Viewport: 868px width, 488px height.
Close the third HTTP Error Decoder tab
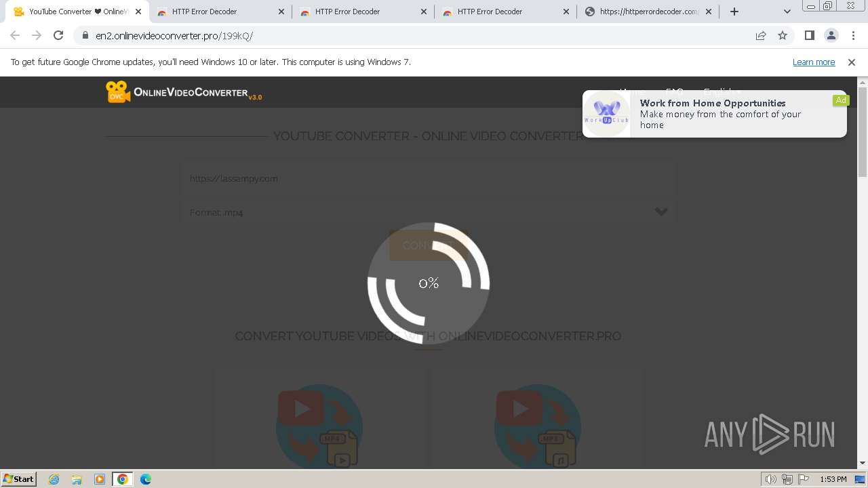[x=566, y=12]
